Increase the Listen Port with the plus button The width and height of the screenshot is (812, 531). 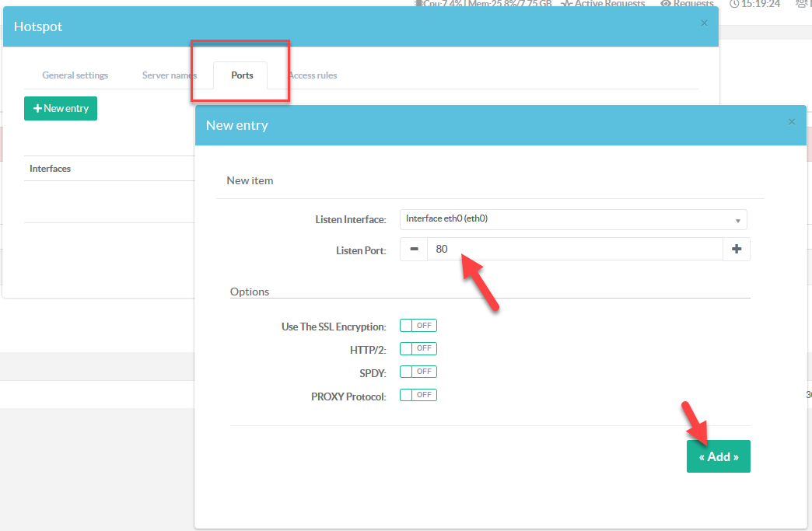(x=736, y=249)
